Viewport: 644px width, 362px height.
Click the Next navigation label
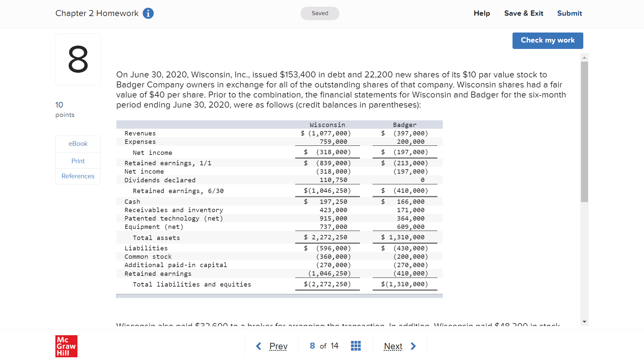point(393,346)
